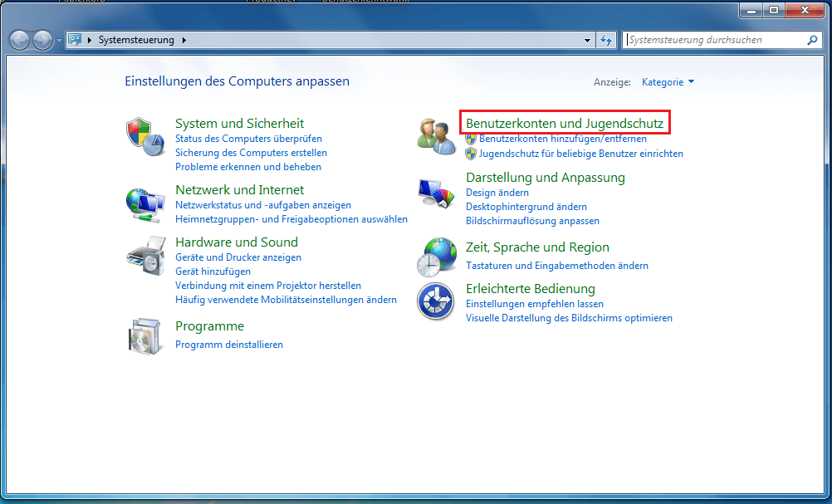Click the back navigation arrow button
The height and width of the screenshot is (504, 832).
click(x=20, y=40)
